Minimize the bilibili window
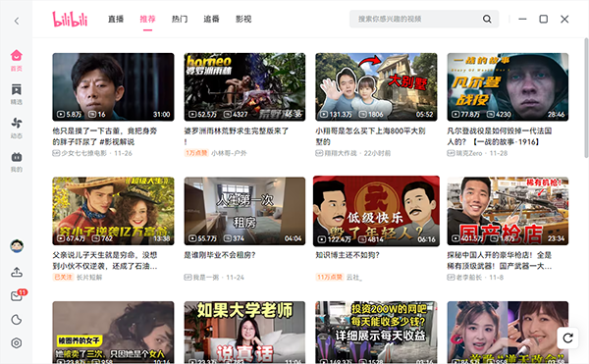589x364 pixels. tap(522, 20)
